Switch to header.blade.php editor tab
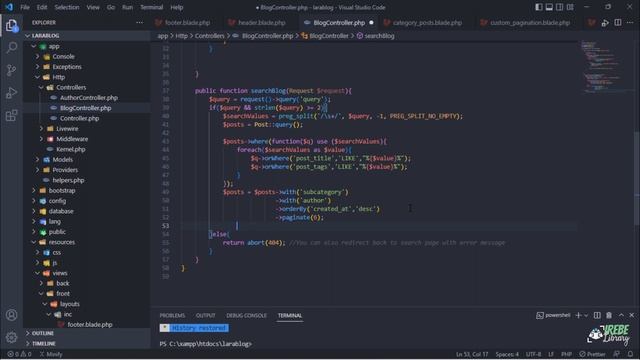Screen dimensions: 640x360 point(257,22)
